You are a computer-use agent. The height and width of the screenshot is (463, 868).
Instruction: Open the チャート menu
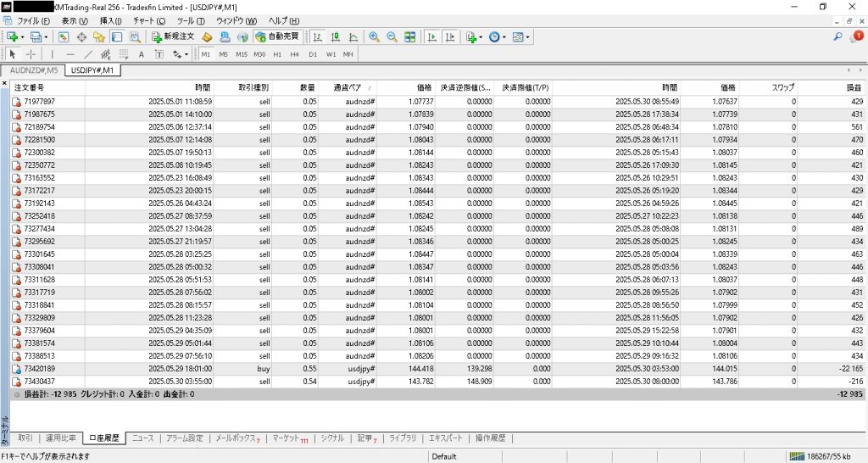click(x=149, y=20)
